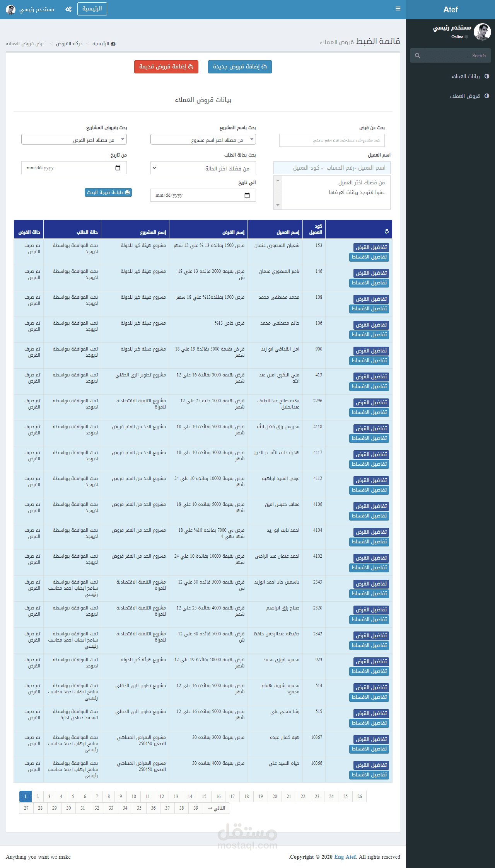Go to page 5 of pagination
This screenshot has width=495, height=868.
[x=73, y=797]
